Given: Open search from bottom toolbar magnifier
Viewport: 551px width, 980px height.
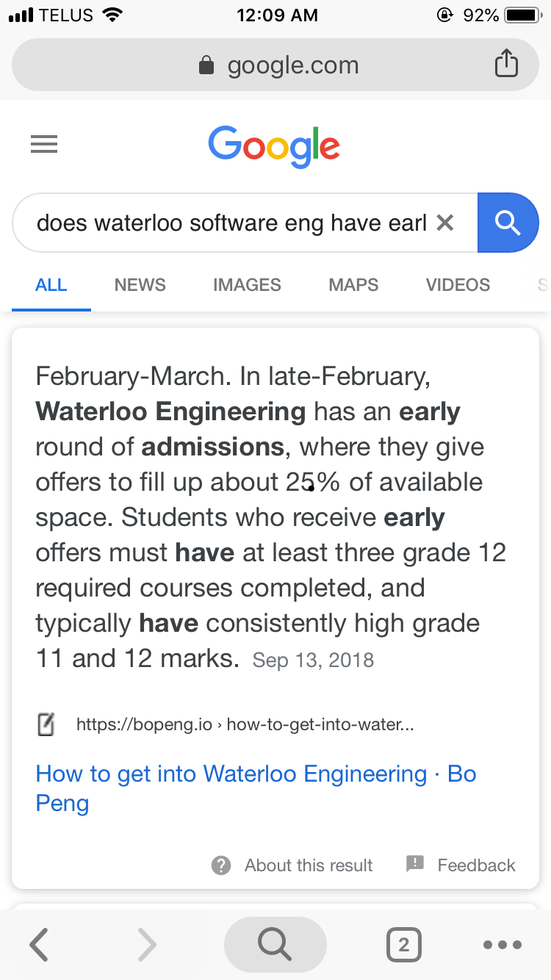Looking at the screenshot, I should pyautogui.click(x=275, y=944).
